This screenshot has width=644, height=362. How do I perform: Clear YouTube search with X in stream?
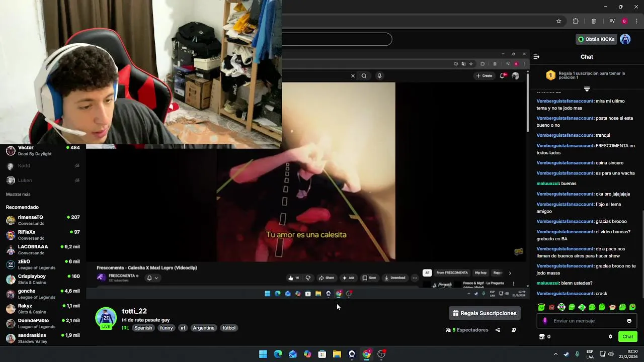353,76
